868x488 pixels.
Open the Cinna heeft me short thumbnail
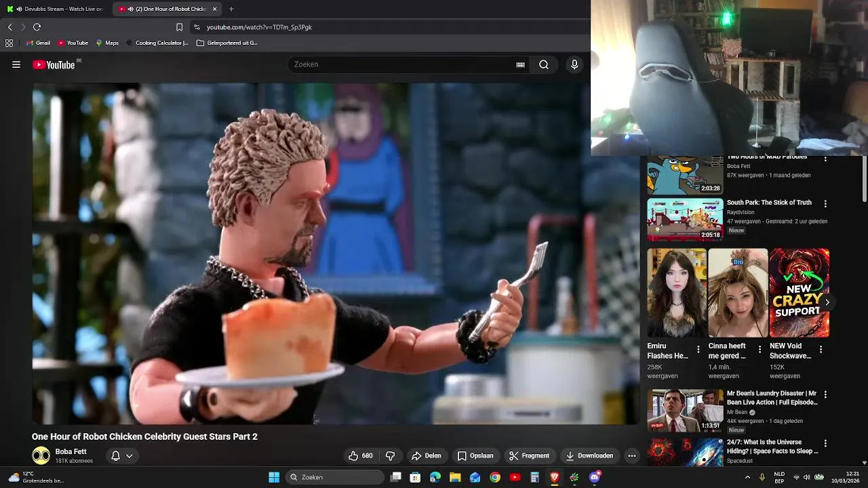(738, 293)
